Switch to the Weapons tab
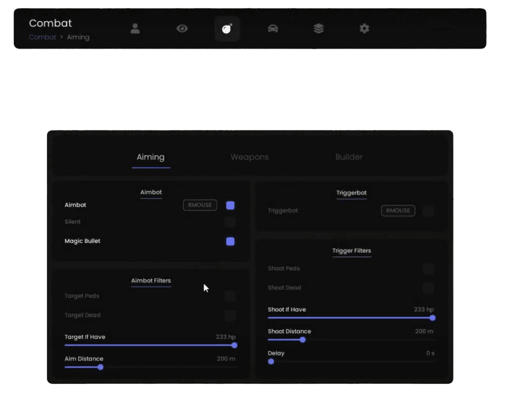 coord(250,157)
